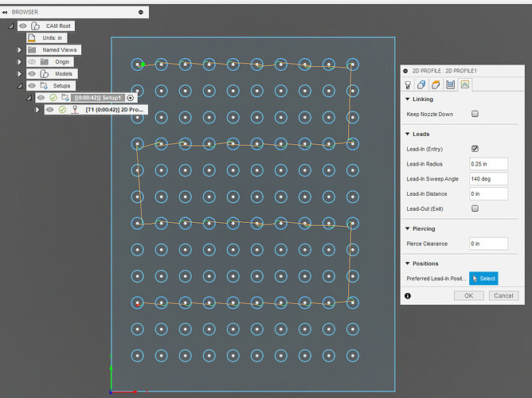The height and width of the screenshot is (398, 532).
Task: Collapse the Leads section
Action: pos(408,134)
